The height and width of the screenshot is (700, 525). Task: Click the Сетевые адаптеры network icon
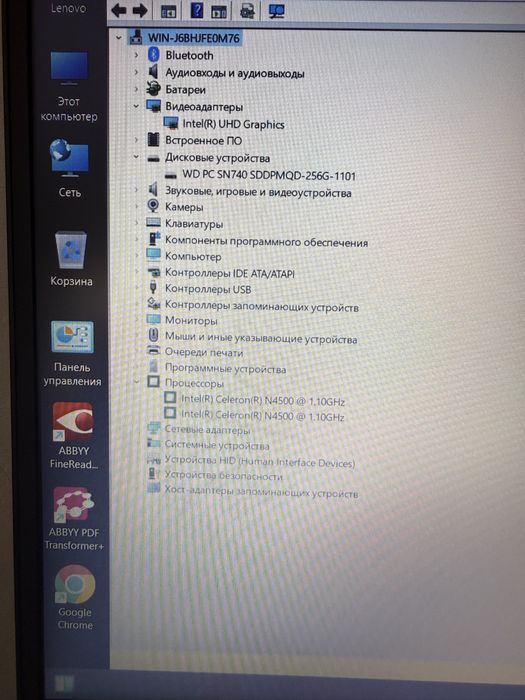point(154,429)
